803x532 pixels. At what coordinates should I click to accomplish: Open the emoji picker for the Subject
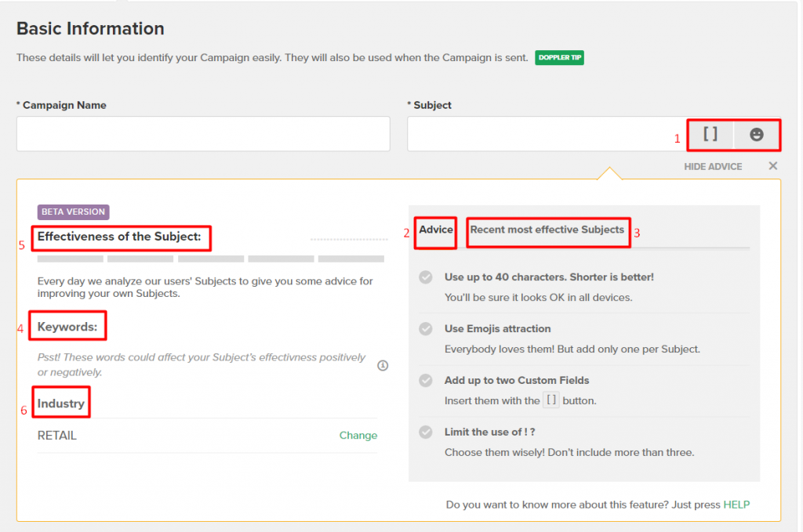pyautogui.click(x=756, y=135)
